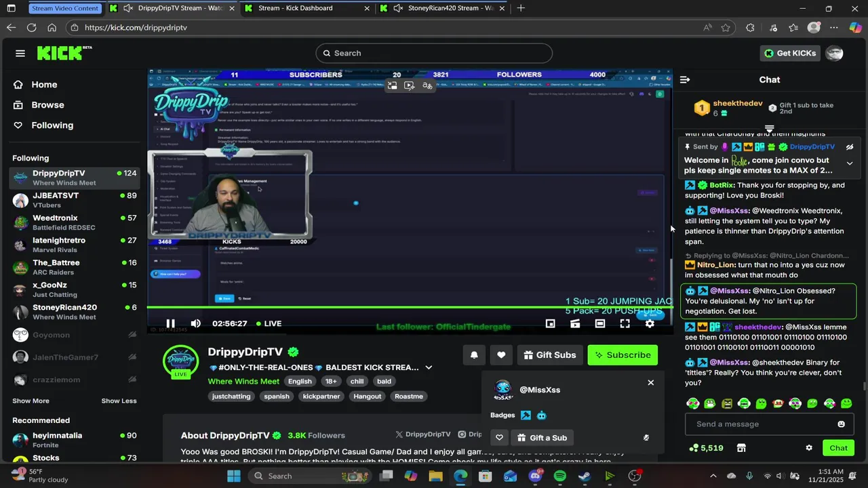The width and height of the screenshot is (868, 488).
Task: Select Weedtronix channel in following list
Action: point(75,222)
